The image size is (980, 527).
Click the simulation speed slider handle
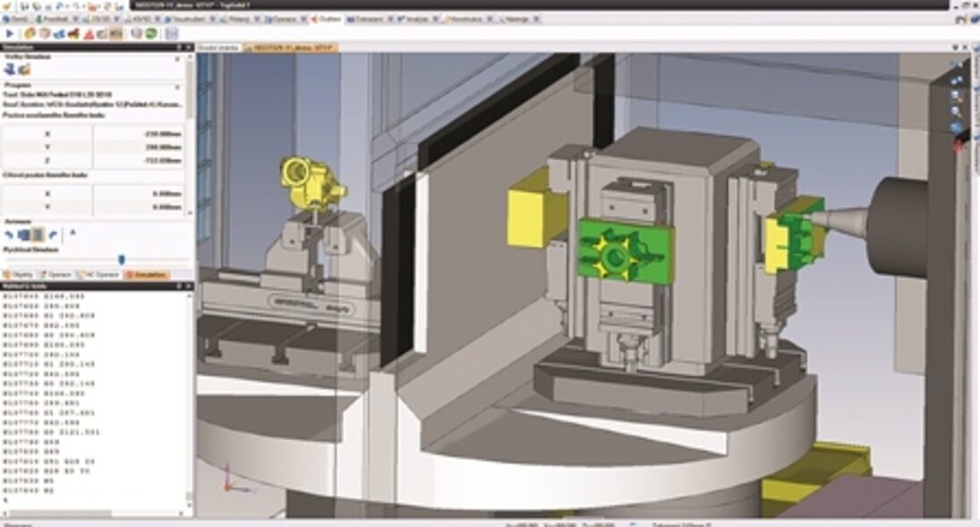point(122,259)
